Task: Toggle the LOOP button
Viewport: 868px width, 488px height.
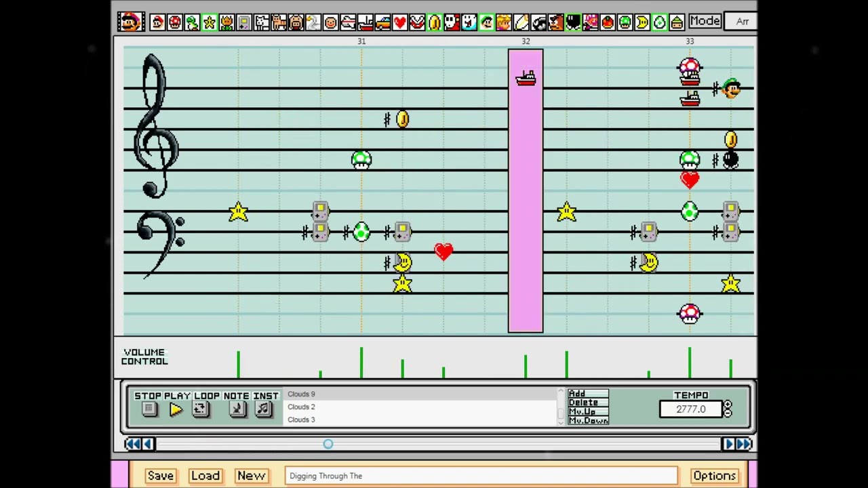Action: coord(201,409)
